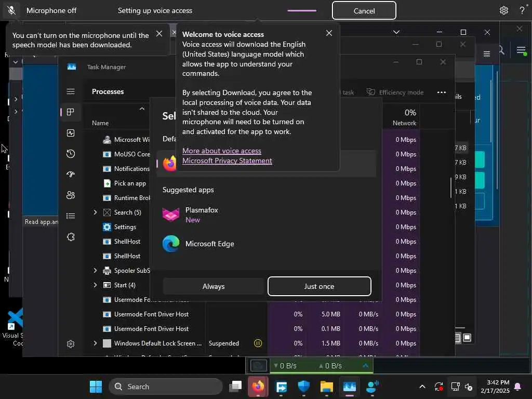
Task: Click the microphone off icon in voice access bar
Action: [x=11, y=10]
